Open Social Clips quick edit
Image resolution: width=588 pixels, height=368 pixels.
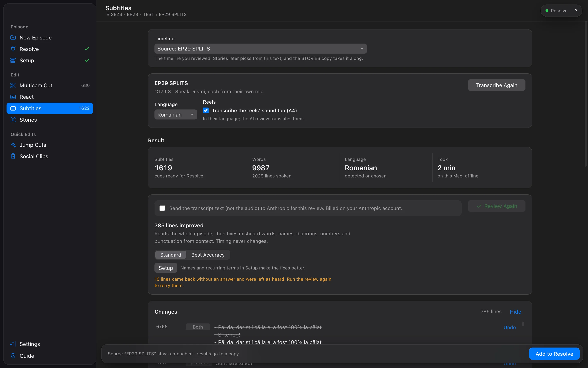click(x=50, y=156)
